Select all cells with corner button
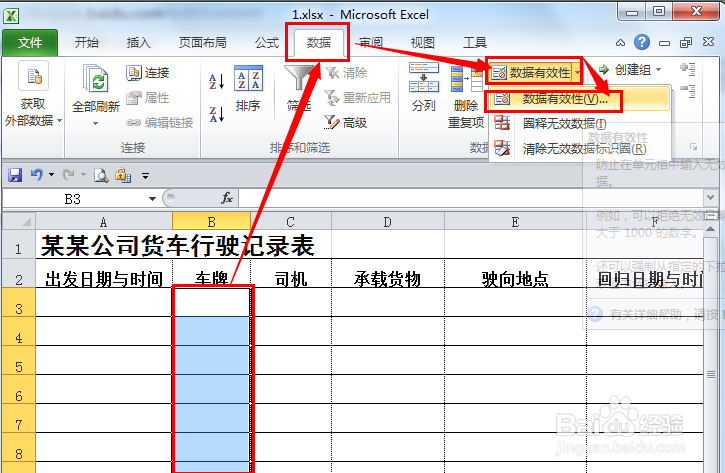Screen dimensions: 725x473 click(x=19, y=221)
